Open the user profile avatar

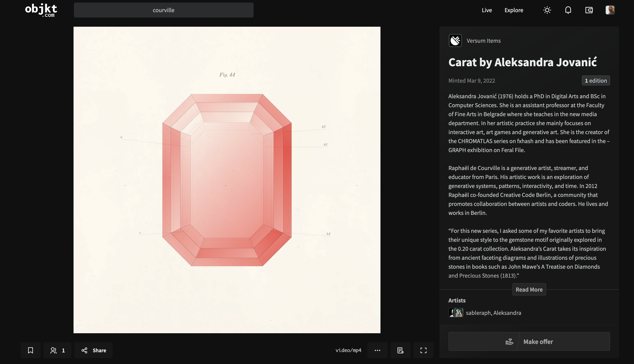click(x=610, y=10)
